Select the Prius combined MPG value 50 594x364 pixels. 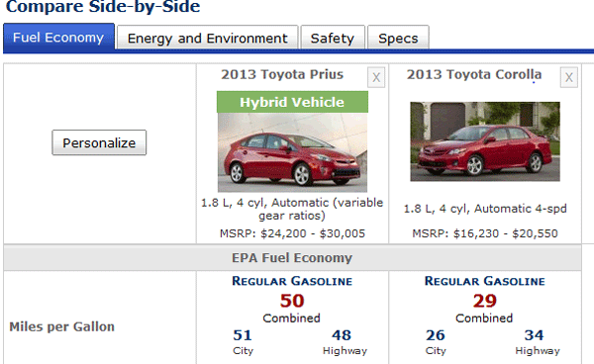point(292,301)
